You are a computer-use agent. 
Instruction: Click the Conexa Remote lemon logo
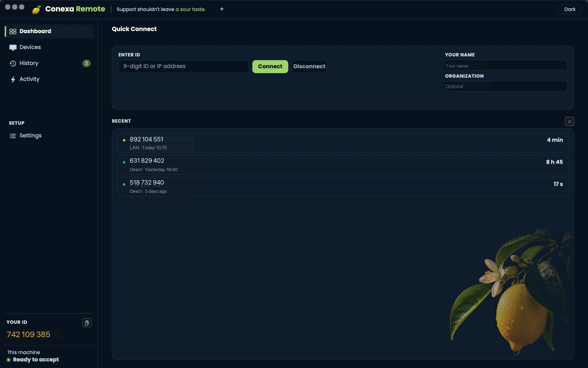pos(37,9)
